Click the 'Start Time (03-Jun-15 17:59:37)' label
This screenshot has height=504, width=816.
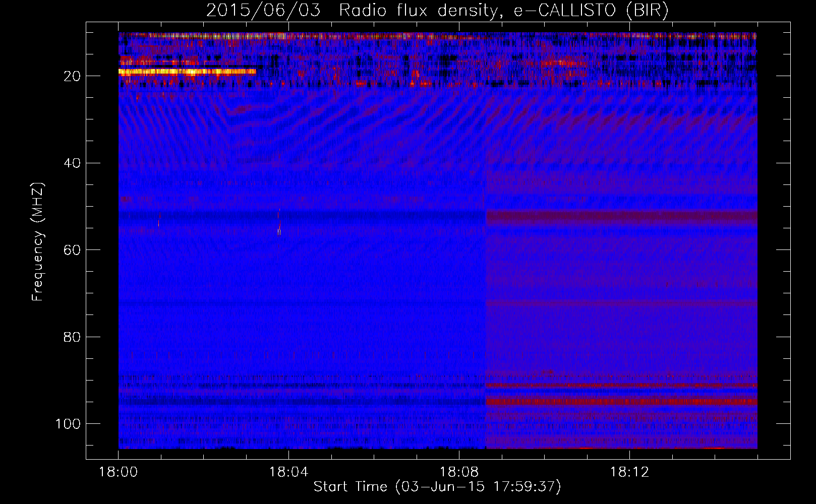coord(437,486)
